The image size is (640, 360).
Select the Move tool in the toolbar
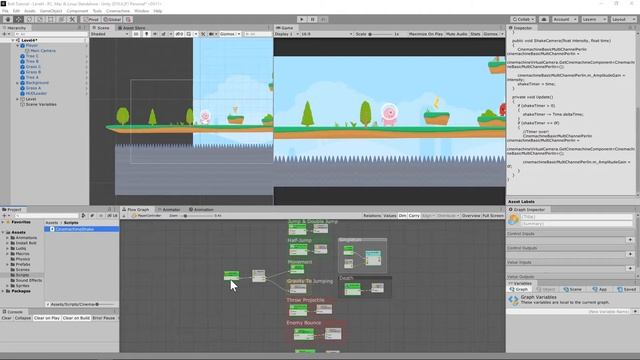[x=19, y=19]
